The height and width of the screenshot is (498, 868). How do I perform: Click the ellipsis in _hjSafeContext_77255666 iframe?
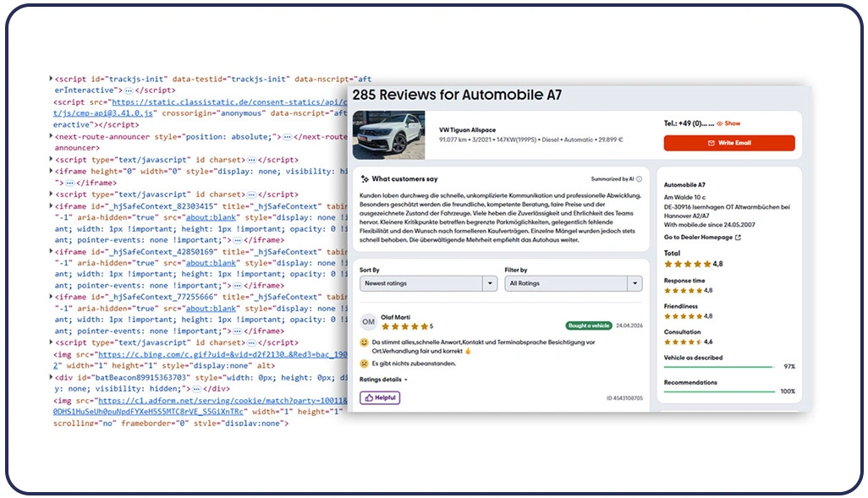(x=237, y=331)
